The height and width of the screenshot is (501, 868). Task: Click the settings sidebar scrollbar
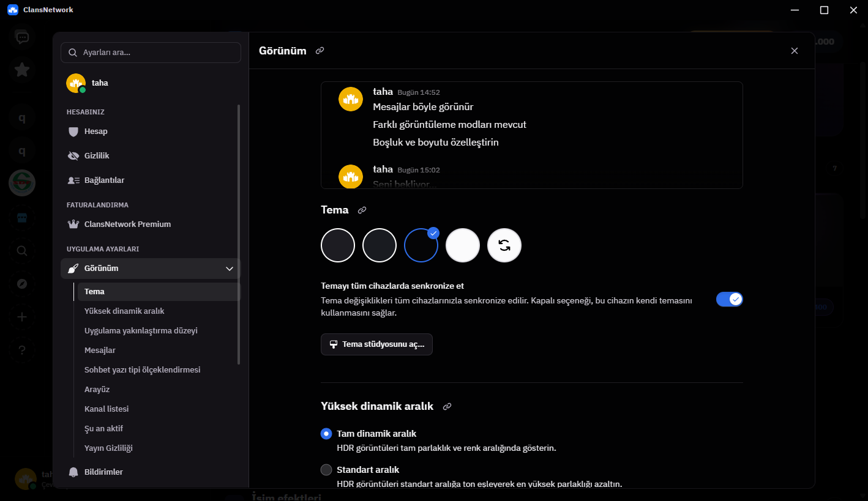pyautogui.click(x=239, y=234)
